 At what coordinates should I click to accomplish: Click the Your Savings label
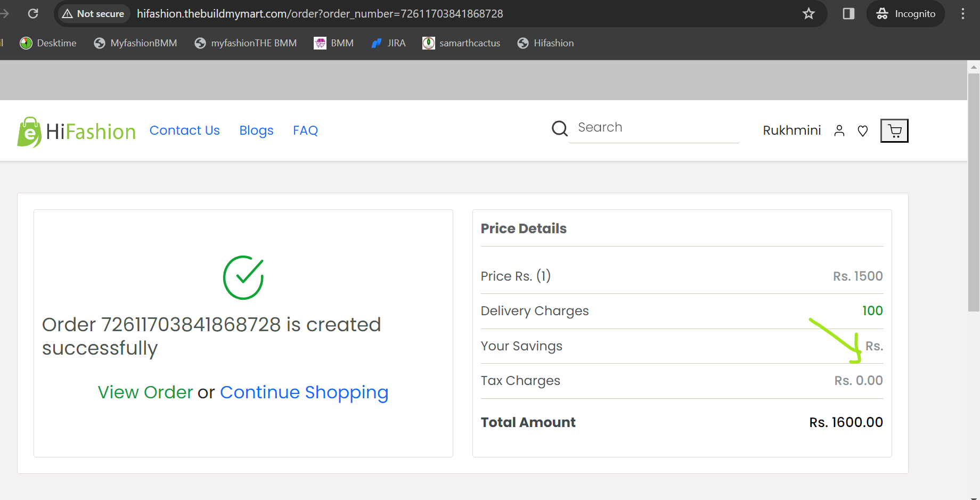coord(521,346)
